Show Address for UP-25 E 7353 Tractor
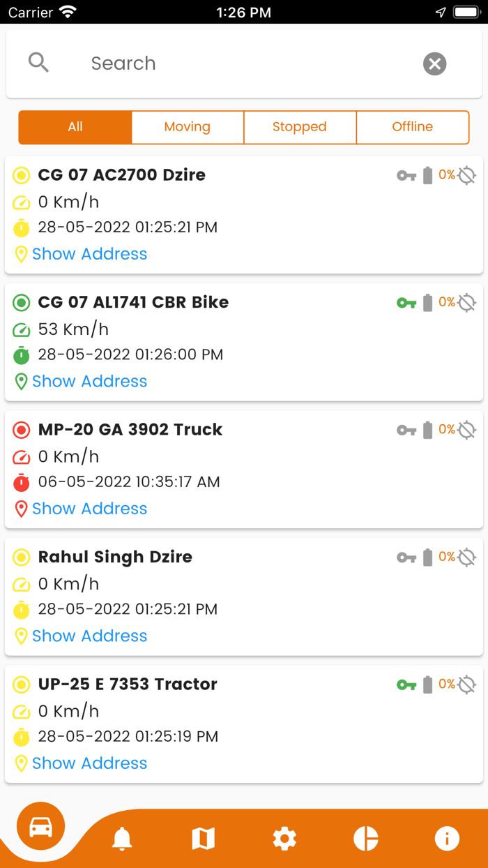488x868 pixels. pos(89,763)
